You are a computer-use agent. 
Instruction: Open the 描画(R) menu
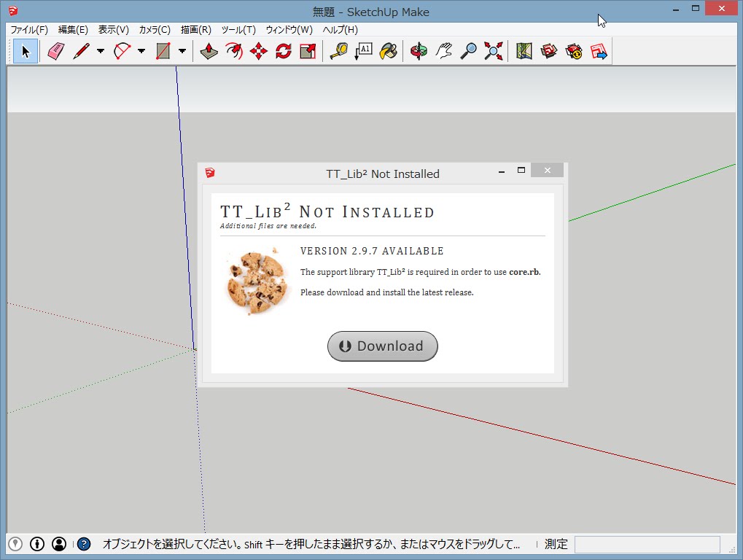coord(195,30)
